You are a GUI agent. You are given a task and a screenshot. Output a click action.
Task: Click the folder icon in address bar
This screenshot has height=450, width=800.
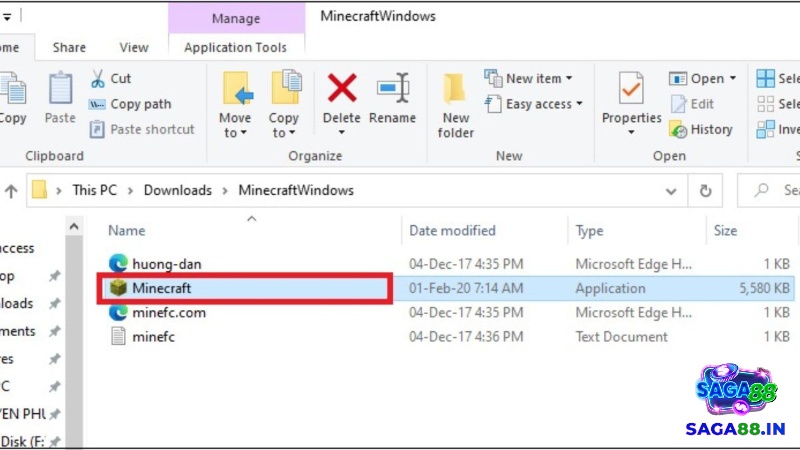click(x=39, y=190)
